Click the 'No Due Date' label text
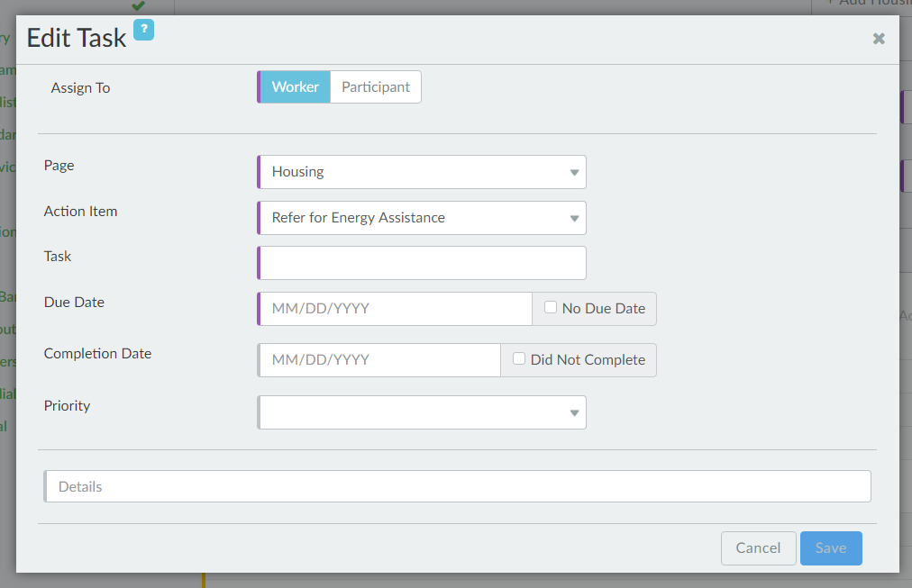This screenshot has height=588, width=912. 603,309
